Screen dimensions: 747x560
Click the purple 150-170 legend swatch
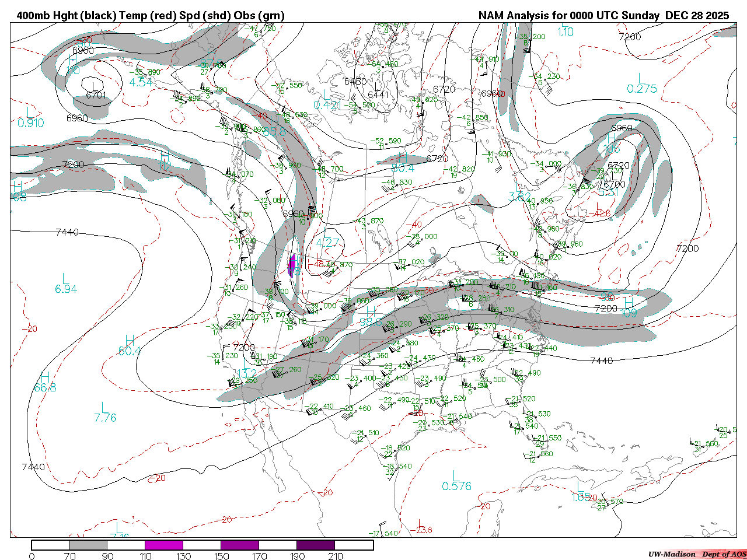click(240, 545)
